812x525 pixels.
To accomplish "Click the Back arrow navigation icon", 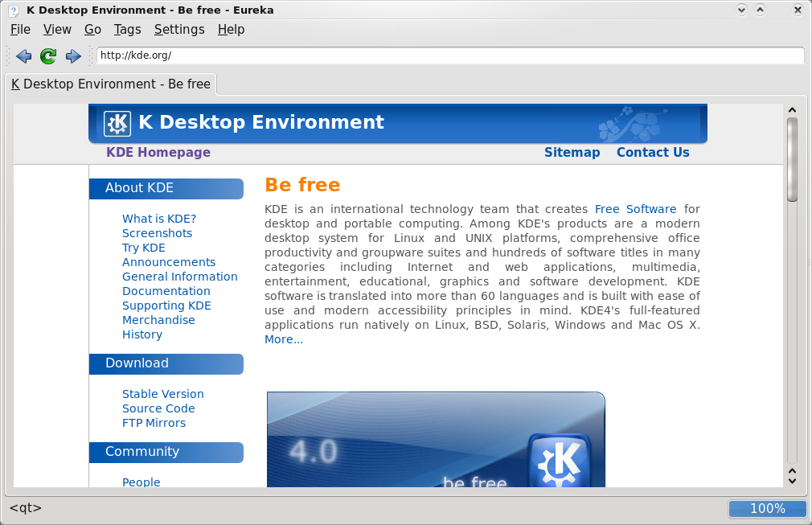I will 23,56.
